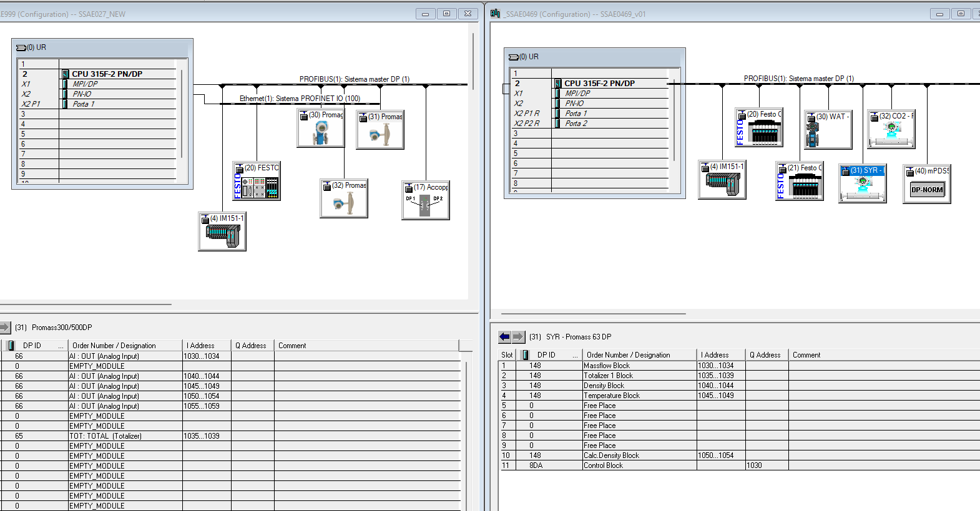
Task: Select AI: OUT row with address 1040...1044
Action: [231, 376]
